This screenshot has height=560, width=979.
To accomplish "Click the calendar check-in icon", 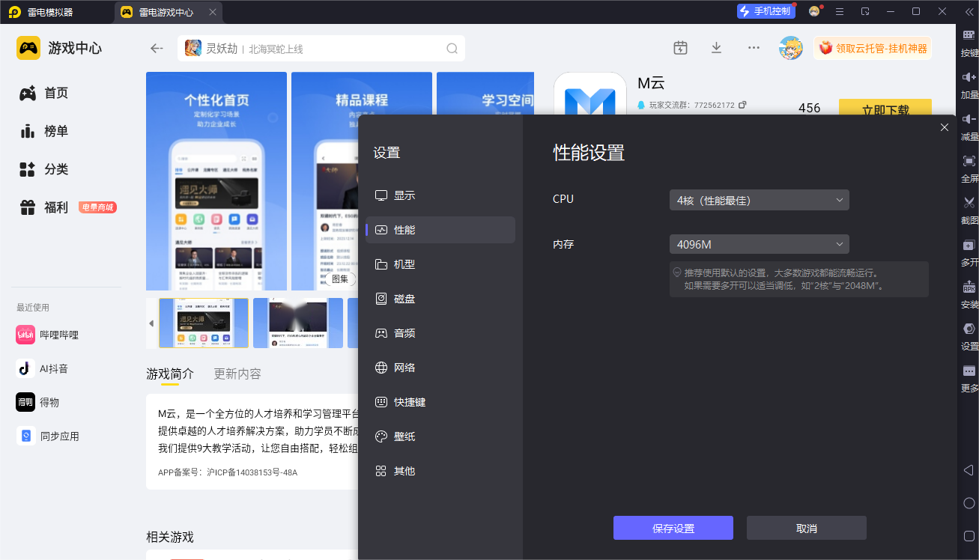I will pos(680,48).
